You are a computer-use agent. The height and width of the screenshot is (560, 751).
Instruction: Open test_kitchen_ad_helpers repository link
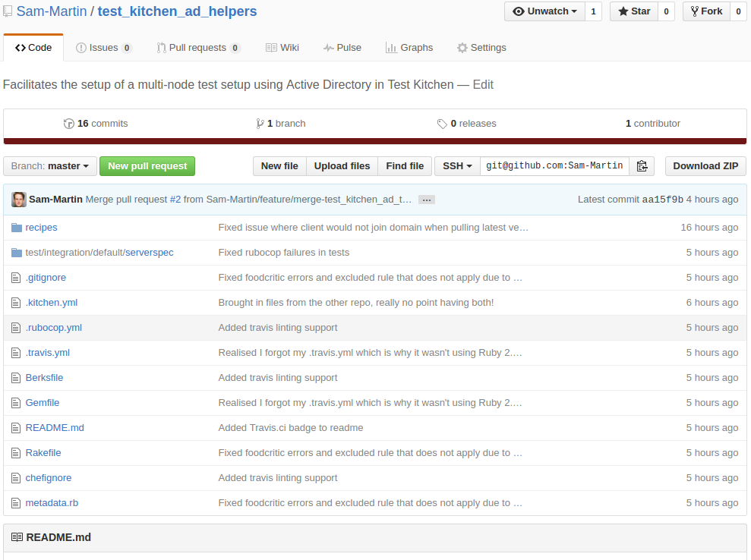(x=177, y=11)
